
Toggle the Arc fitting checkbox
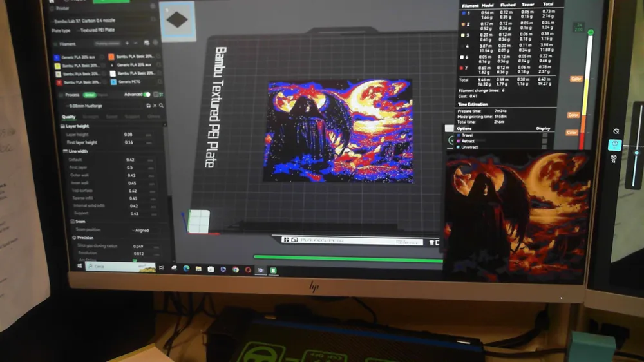[x=135, y=260]
